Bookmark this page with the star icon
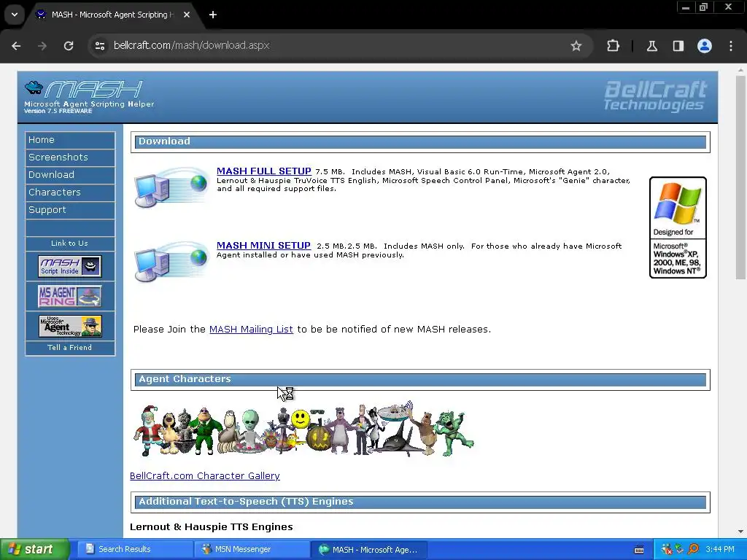This screenshot has height=560, width=747. (x=576, y=46)
